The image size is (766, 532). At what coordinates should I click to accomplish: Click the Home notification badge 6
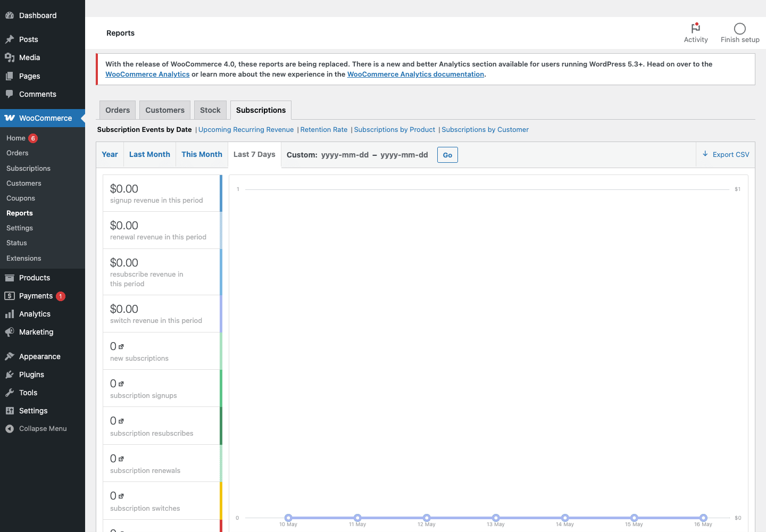pos(33,138)
